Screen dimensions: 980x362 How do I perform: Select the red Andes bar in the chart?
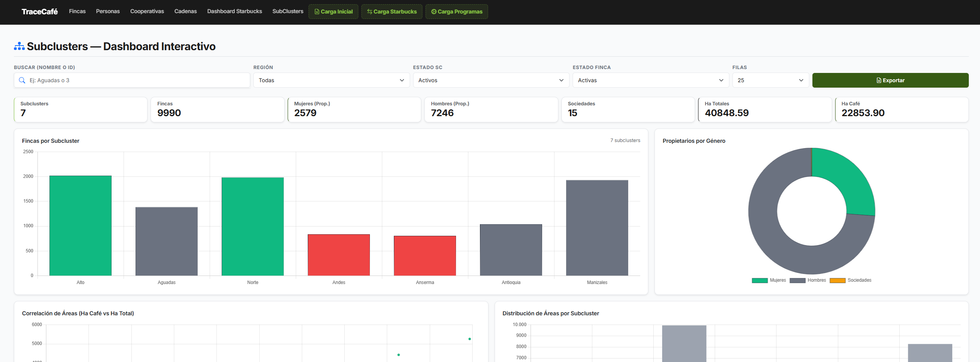point(339,255)
